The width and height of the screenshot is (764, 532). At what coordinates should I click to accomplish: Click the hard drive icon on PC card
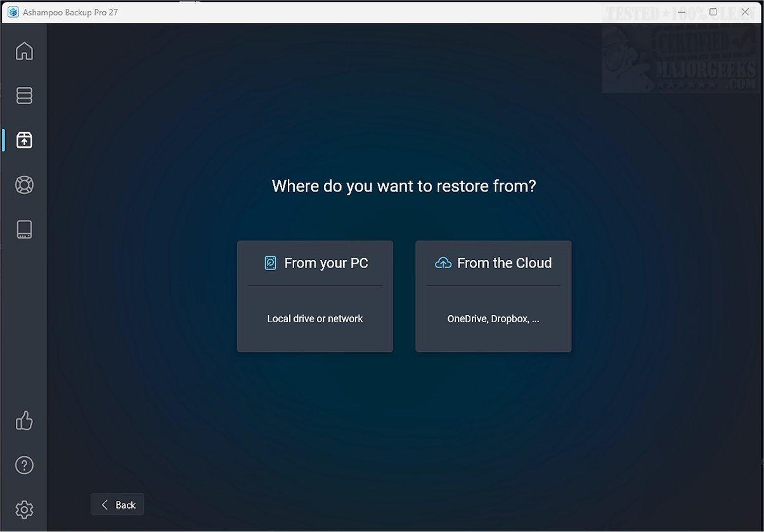coord(271,263)
